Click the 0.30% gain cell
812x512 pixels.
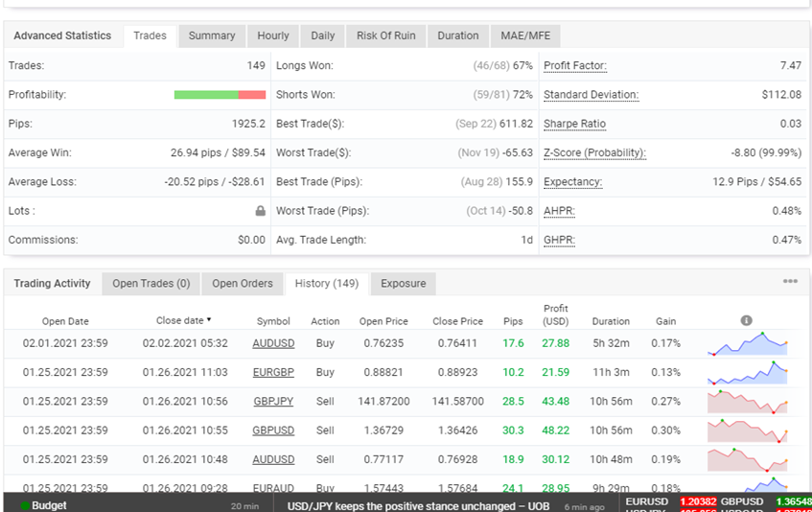pyautogui.click(x=666, y=431)
